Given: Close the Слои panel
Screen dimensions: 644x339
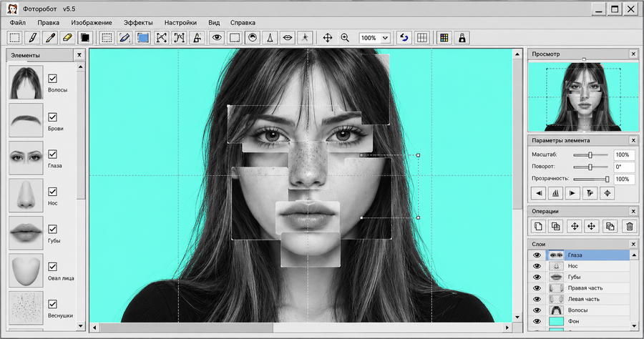Looking at the screenshot, I should point(633,244).
